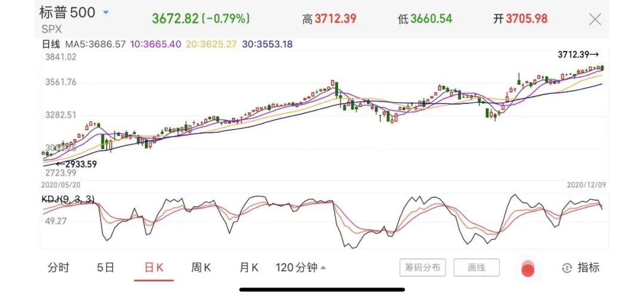The width and height of the screenshot is (644, 298).
Task: Switch to the 月K monthly tab
Action: tap(249, 268)
